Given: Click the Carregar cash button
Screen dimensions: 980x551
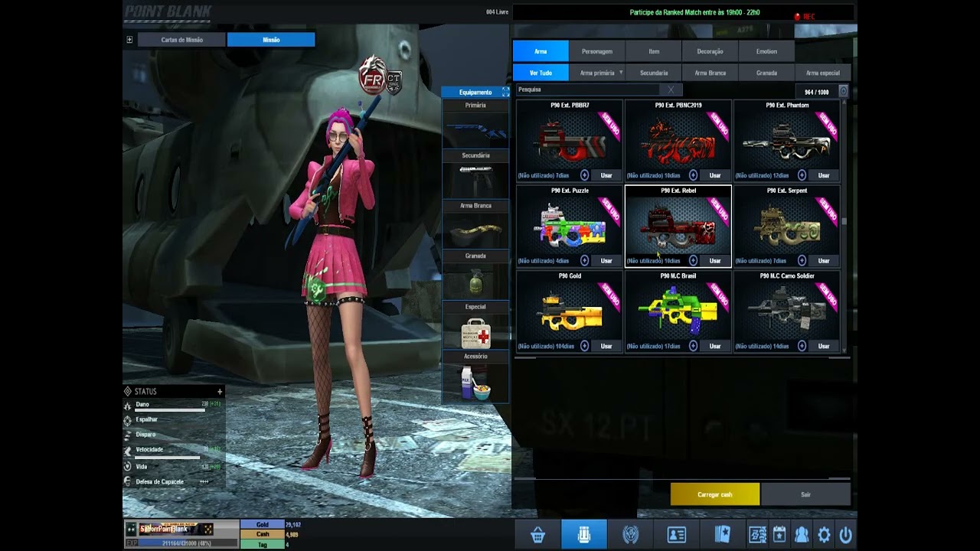Looking at the screenshot, I should (x=715, y=494).
